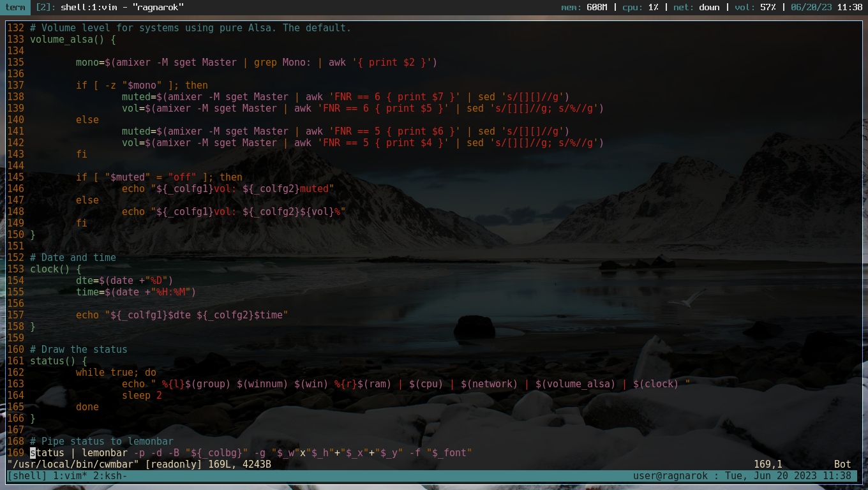Click the "Bot" scroll position indicator

coord(842,464)
